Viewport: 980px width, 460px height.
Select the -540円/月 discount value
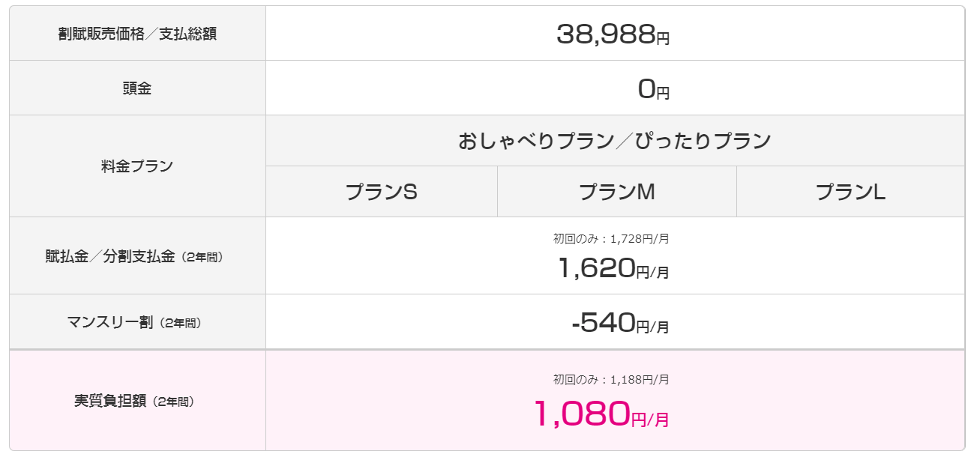[620, 323]
